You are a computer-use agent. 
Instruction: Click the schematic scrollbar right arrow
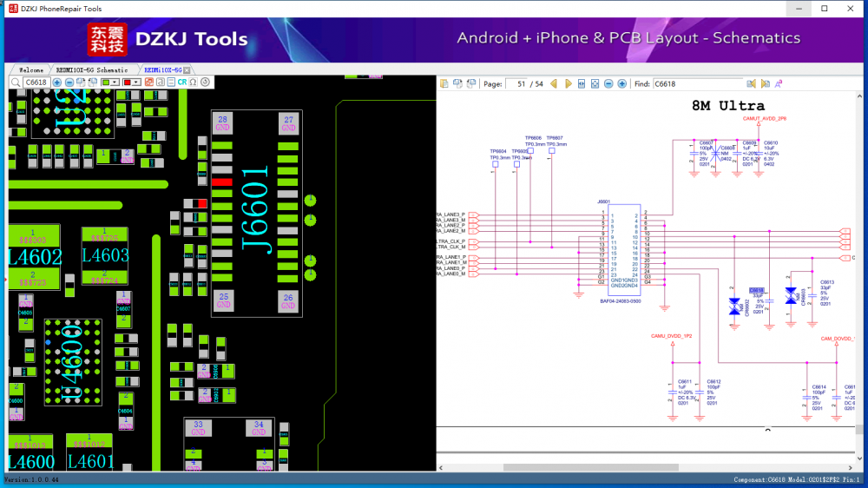(x=851, y=467)
